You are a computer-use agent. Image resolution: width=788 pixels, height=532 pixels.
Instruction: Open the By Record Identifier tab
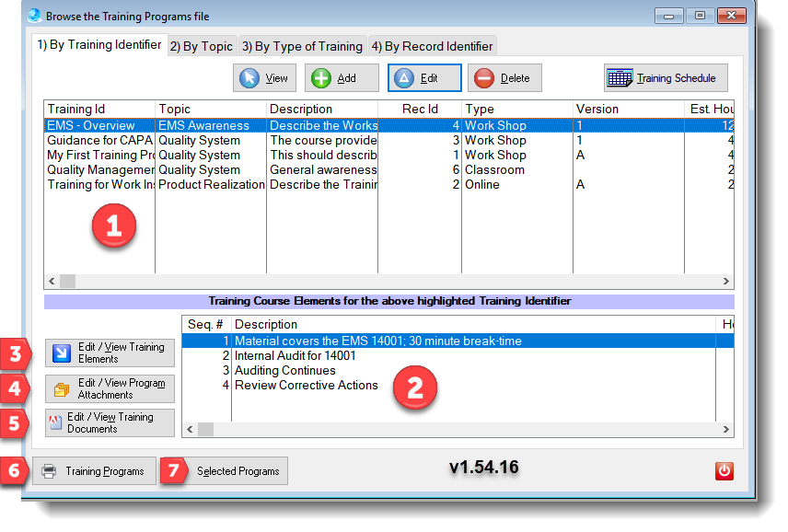[x=432, y=46]
